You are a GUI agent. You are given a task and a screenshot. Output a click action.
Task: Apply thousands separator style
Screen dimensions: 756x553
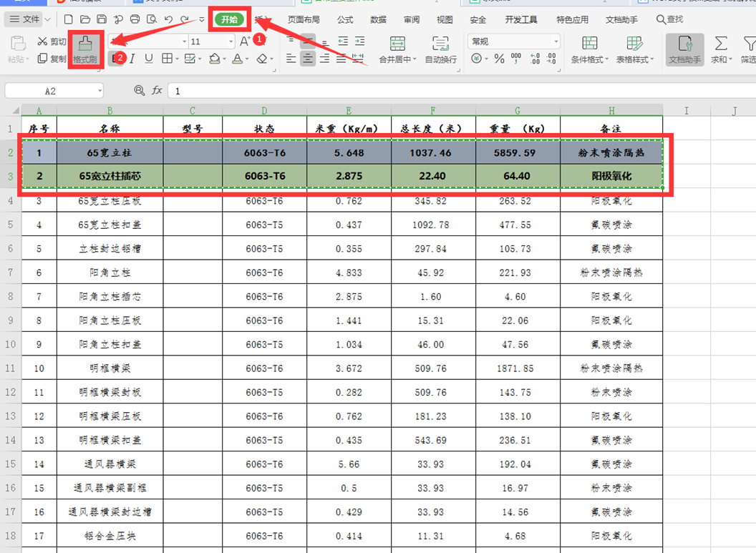[x=516, y=59]
